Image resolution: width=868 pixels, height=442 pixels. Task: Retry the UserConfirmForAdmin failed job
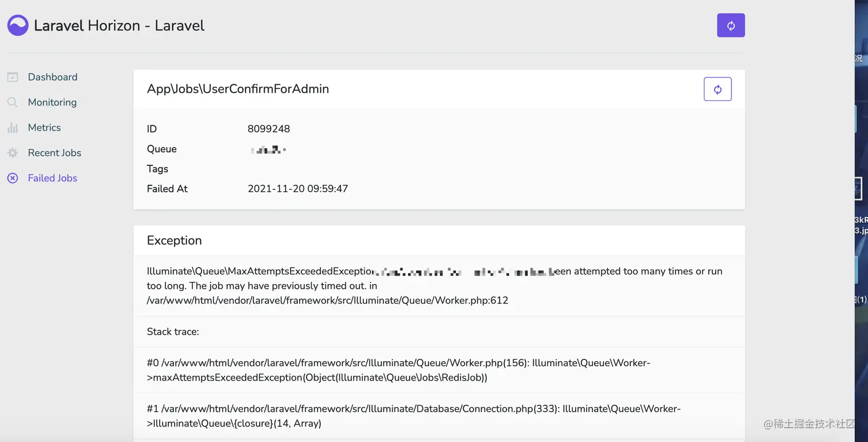click(x=718, y=89)
